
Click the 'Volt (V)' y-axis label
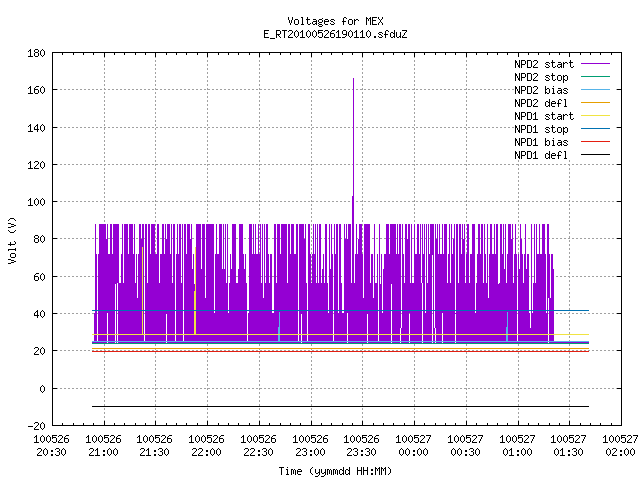(13, 240)
